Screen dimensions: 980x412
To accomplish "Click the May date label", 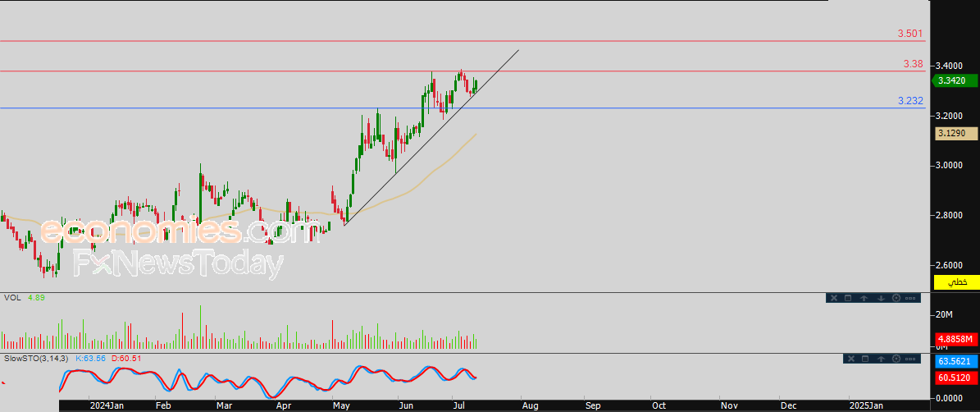I will pyautogui.click(x=340, y=405).
